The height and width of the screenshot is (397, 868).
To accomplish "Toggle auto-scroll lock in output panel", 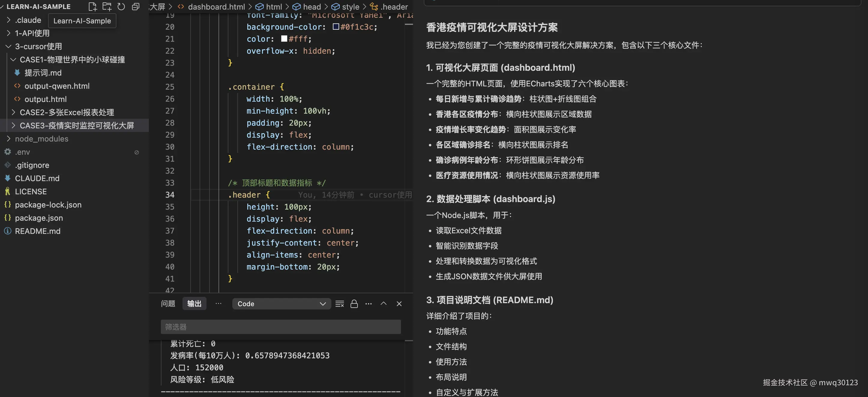I will pos(354,303).
